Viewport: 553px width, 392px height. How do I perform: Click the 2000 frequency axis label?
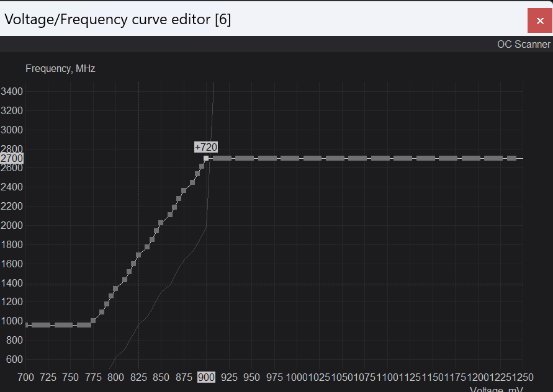point(12,226)
